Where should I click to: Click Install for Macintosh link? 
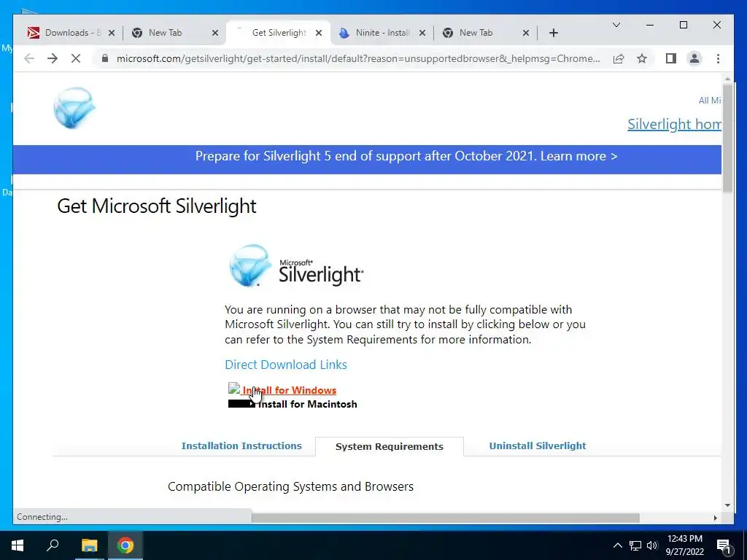click(x=307, y=404)
